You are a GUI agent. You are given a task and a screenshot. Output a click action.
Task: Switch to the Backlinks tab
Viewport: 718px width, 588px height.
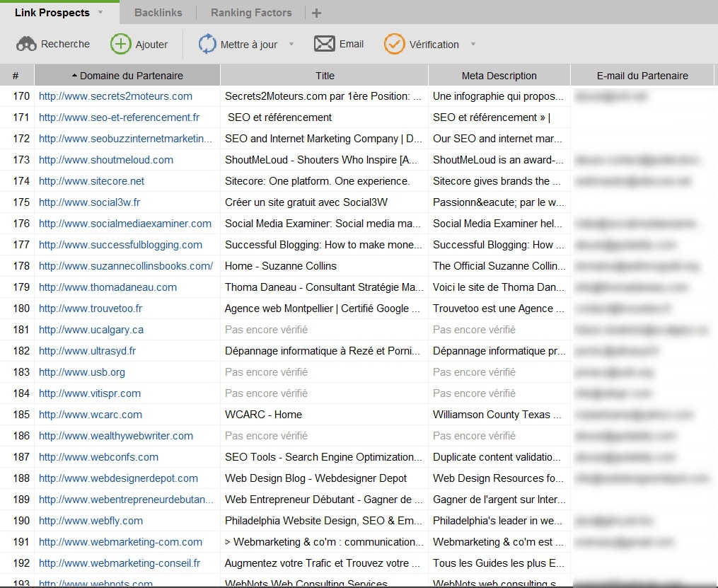click(x=158, y=12)
